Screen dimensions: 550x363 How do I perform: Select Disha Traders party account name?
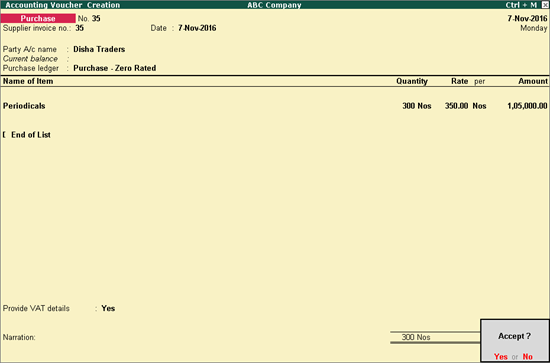(99, 49)
